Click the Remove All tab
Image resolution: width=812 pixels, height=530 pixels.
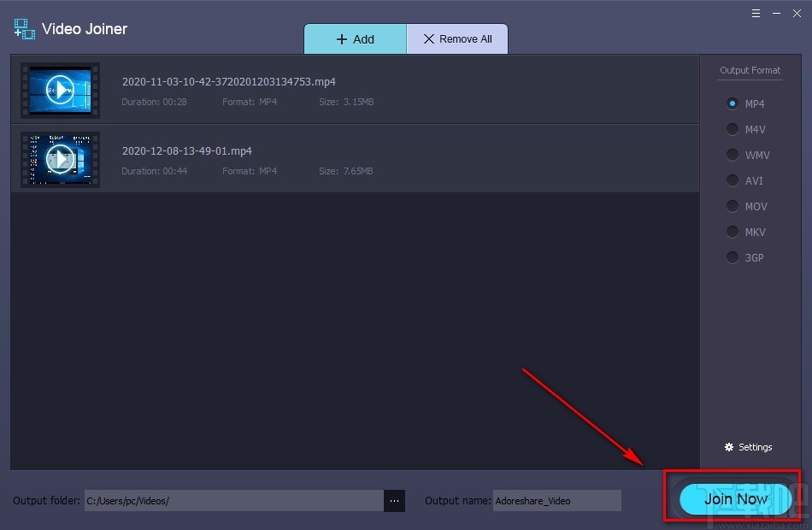[456, 38]
